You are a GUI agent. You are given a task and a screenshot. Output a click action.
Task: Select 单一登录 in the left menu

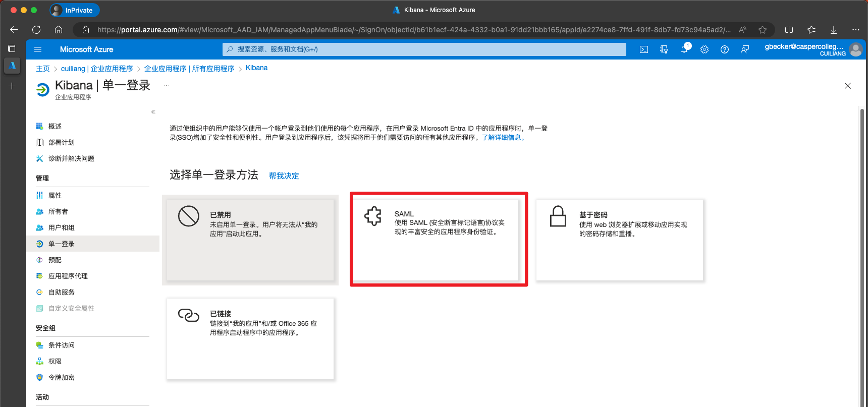[93, 244]
